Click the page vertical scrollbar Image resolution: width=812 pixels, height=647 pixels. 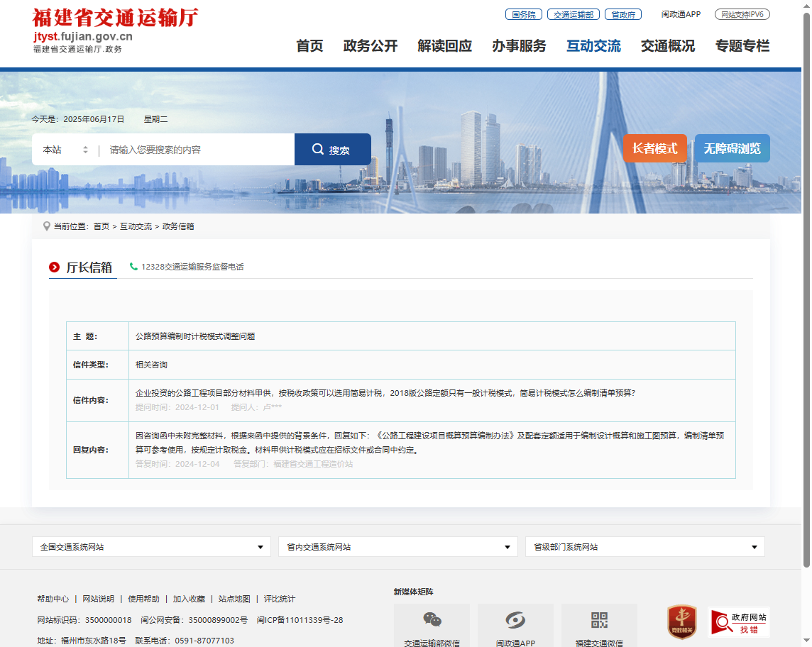(x=806, y=284)
